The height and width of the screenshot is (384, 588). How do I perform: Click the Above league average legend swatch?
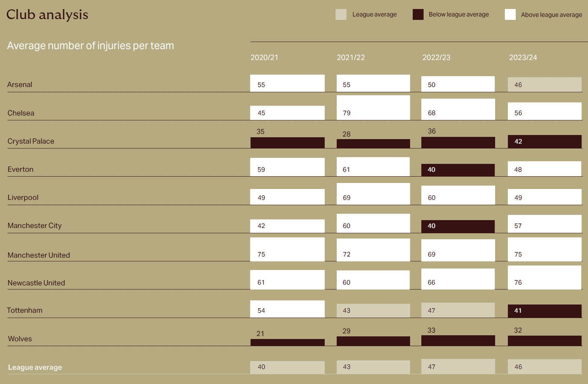[510, 15]
